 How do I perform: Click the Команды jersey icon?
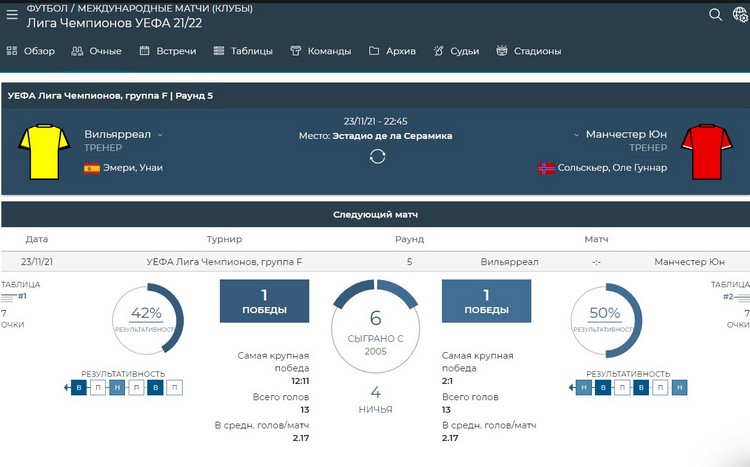coord(296,51)
